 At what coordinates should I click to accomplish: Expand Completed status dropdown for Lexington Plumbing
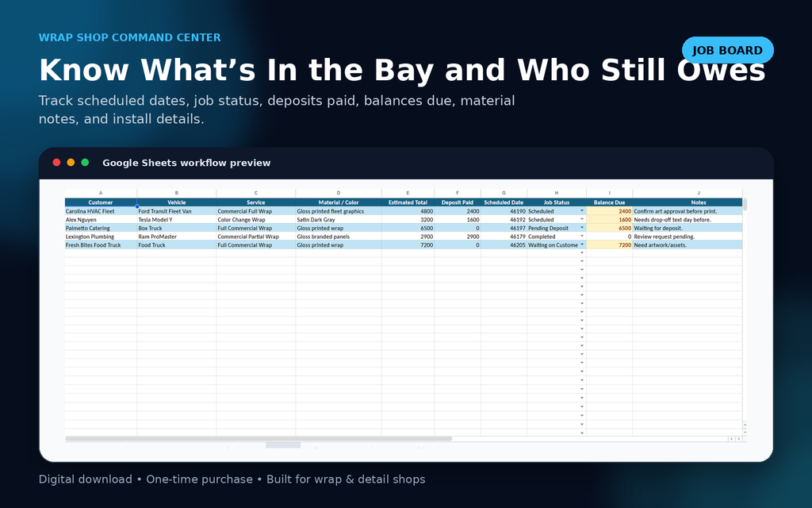pos(582,237)
